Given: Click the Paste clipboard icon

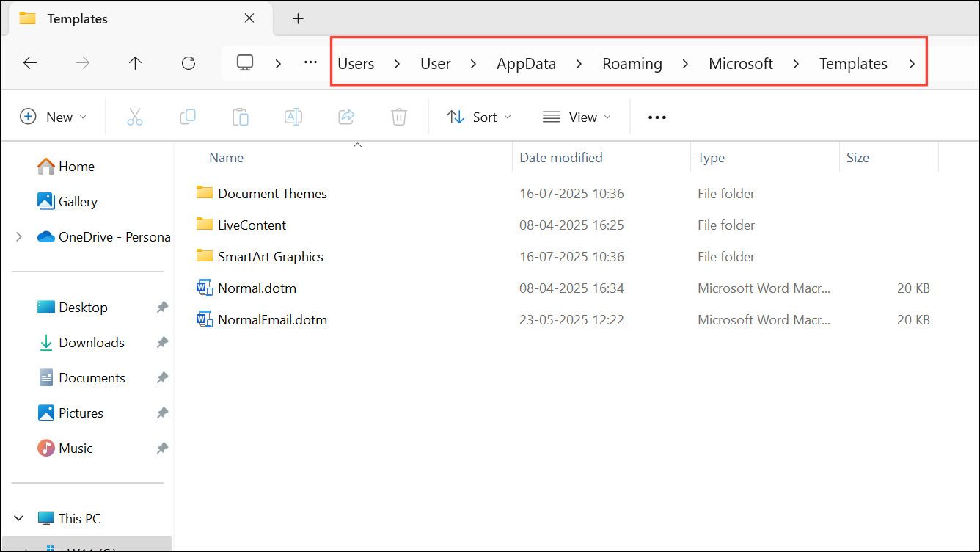Looking at the screenshot, I should coord(241,117).
